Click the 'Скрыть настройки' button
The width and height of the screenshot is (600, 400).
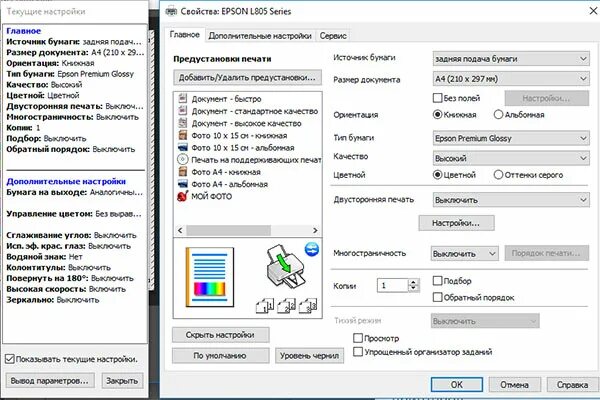(x=220, y=335)
